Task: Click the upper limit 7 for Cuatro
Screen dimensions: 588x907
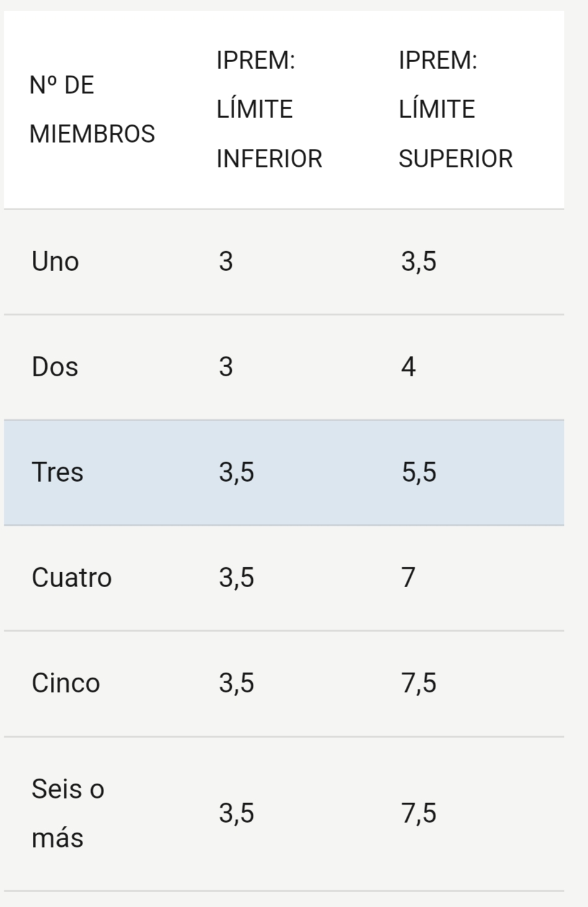Action: click(408, 578)
